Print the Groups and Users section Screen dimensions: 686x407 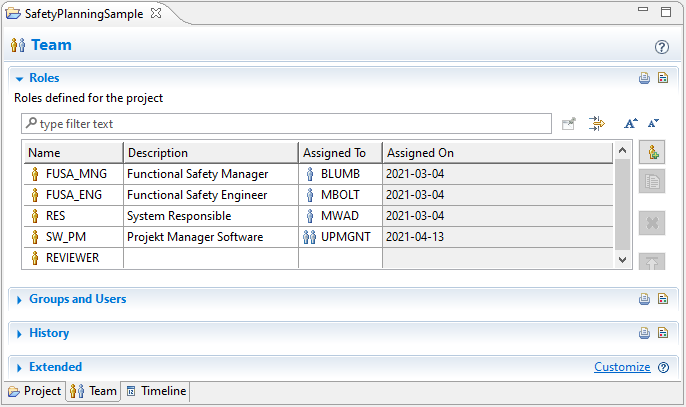pyautogui.click(x=645, y=299)
